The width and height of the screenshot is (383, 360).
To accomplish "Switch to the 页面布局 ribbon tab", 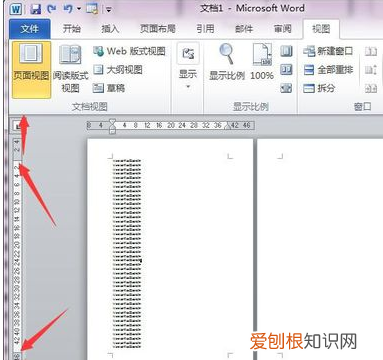I will point(158,29).
